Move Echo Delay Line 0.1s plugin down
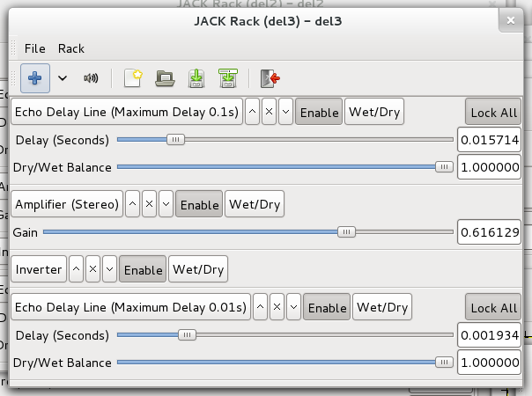Screen dimensions: 532x396 [x=285, y=112]
